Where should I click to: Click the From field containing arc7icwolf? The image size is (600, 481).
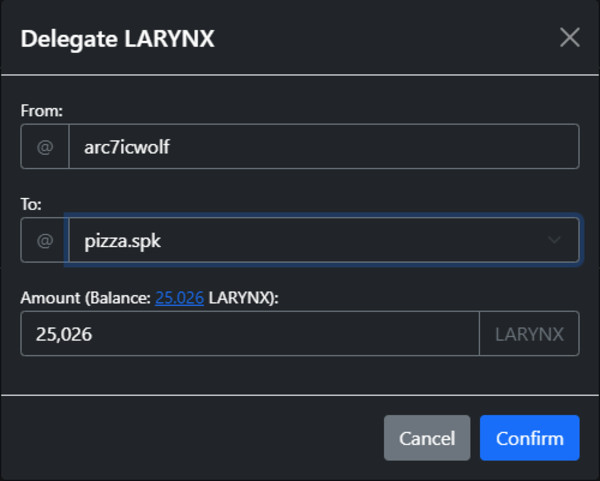pos(324,146)
